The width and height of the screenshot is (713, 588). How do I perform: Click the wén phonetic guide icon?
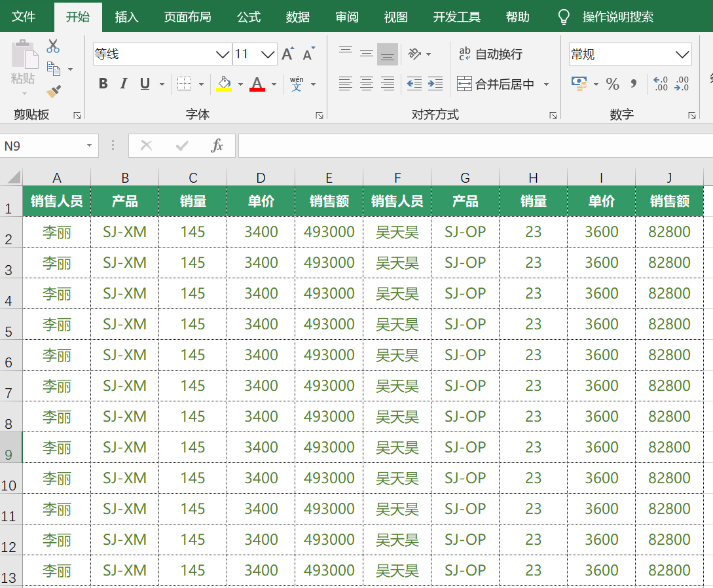(297, 84)
